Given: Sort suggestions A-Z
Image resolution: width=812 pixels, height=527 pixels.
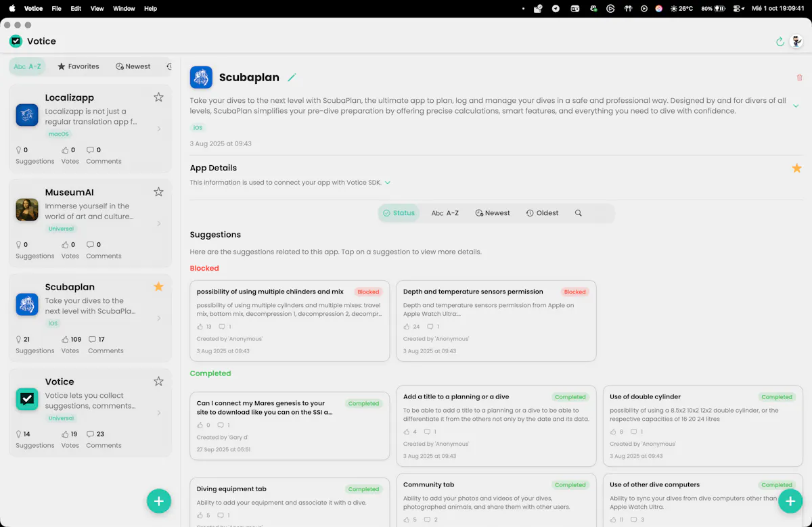Looking at the screenshot, I should pyautogui.click(x=445, y=213).
